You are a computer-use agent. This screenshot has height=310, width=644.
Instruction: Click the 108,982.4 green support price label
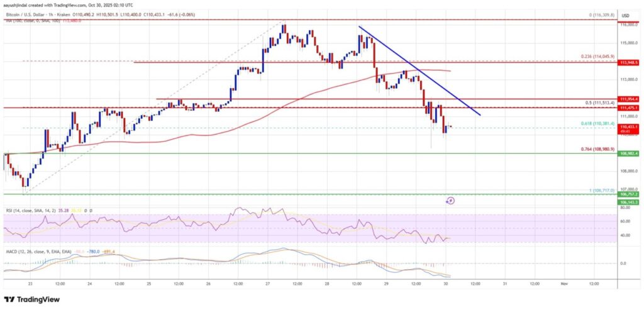(630, 153)
